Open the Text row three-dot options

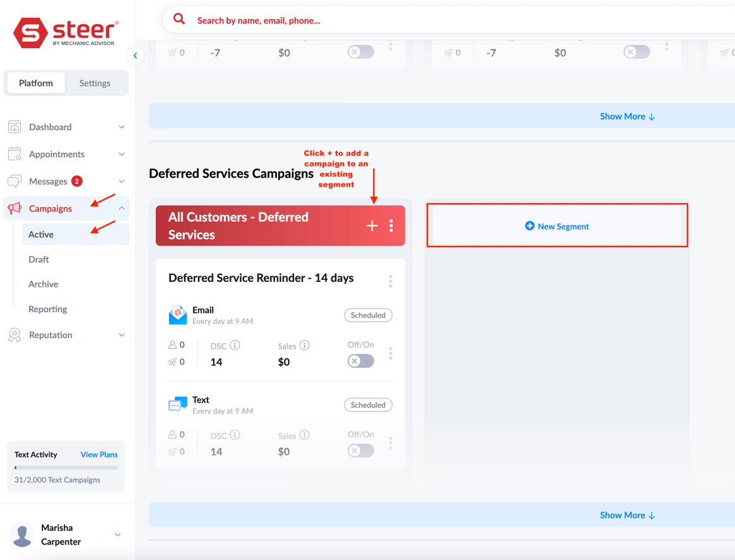pyautogui.click(x=390, y=443)
